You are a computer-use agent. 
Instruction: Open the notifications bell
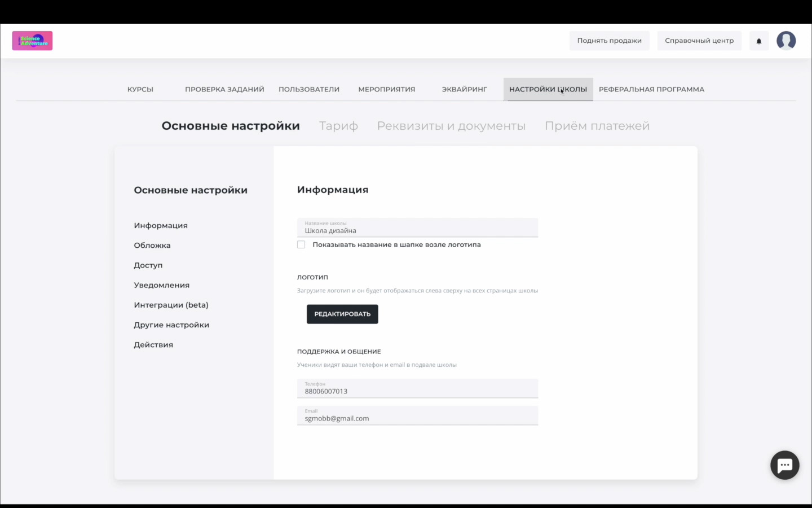(x=758, y=40)
